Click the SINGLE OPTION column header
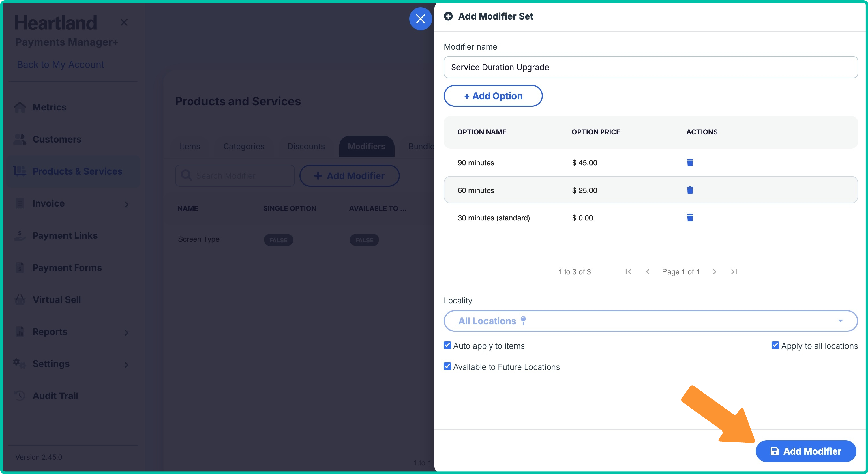Image resolution: width=868 pixels, height=474 pixels. tap(290, 209)
